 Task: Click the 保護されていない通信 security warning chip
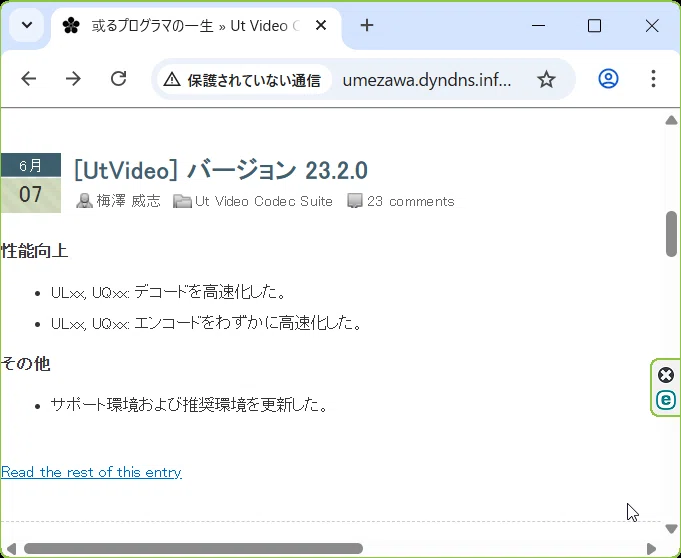point(244,79)
